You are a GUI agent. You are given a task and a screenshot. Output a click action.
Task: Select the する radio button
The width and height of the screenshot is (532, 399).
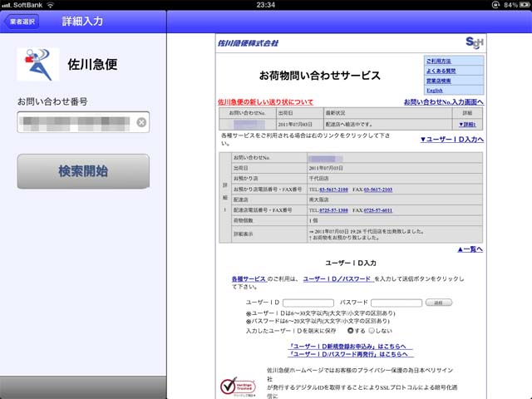[x=351, y=331]
